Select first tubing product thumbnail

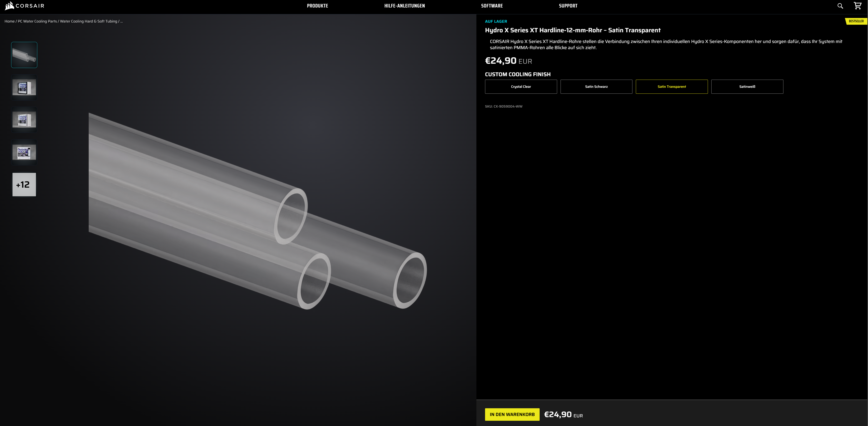tap(24, 55)
